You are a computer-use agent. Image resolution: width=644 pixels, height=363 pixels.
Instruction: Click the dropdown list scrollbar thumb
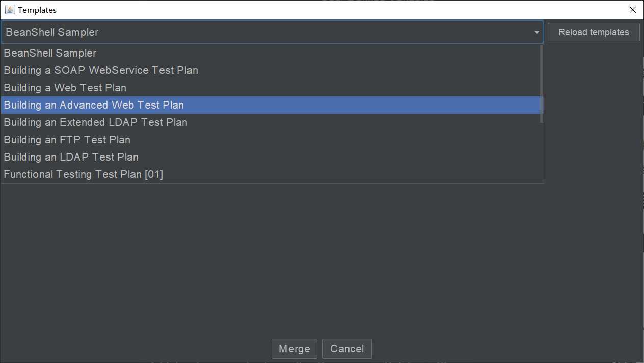pyautogui.click(x=542, y=84)
